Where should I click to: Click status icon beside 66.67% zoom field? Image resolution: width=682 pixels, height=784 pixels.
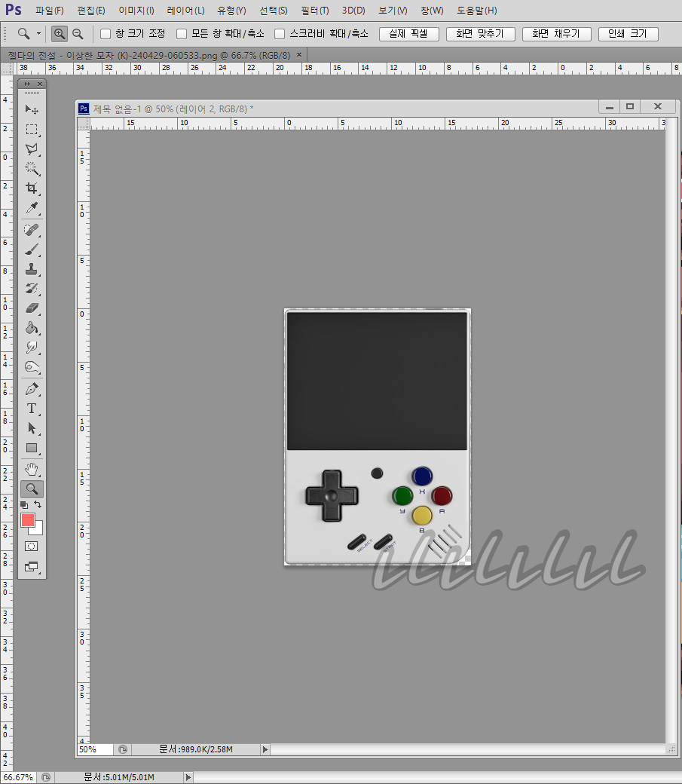(46, 777)
